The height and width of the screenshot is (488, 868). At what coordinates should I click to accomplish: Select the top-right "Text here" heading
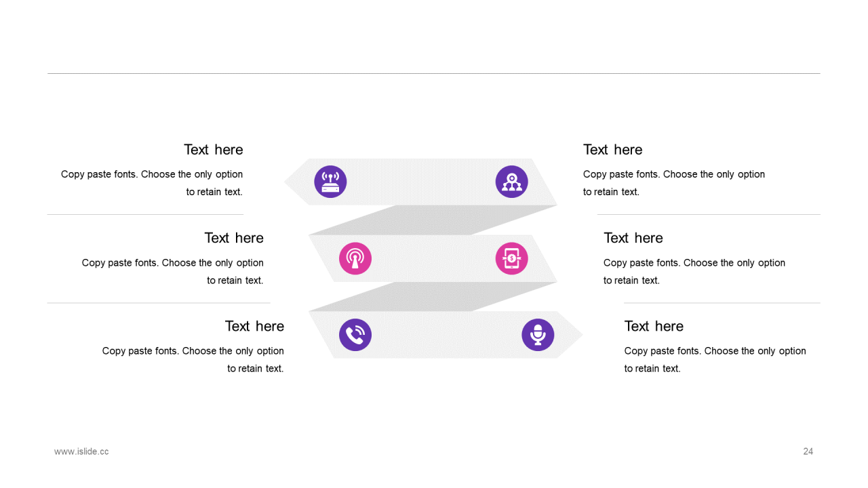coord(613,150)
